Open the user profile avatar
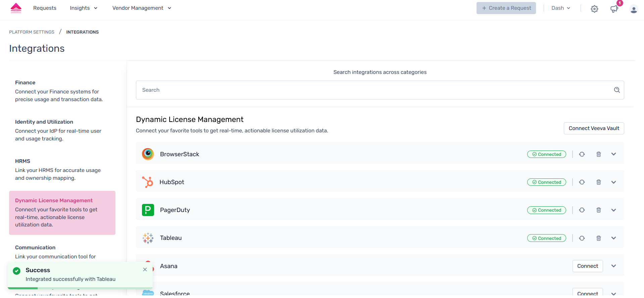The width and height of the screenshot is (644, 298). 634,9
